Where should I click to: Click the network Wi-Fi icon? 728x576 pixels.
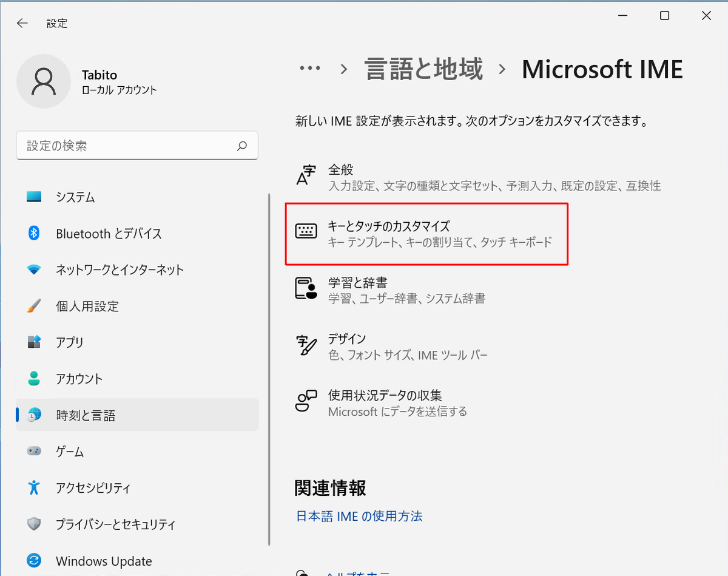point(34,269)
